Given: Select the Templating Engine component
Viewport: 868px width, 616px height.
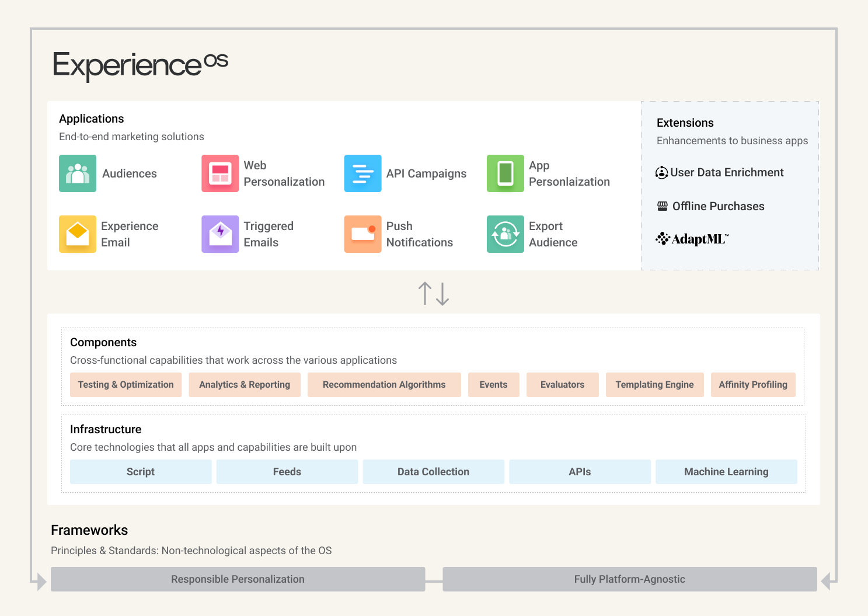Looking at the screenshot, I should (x=654, y=384).
